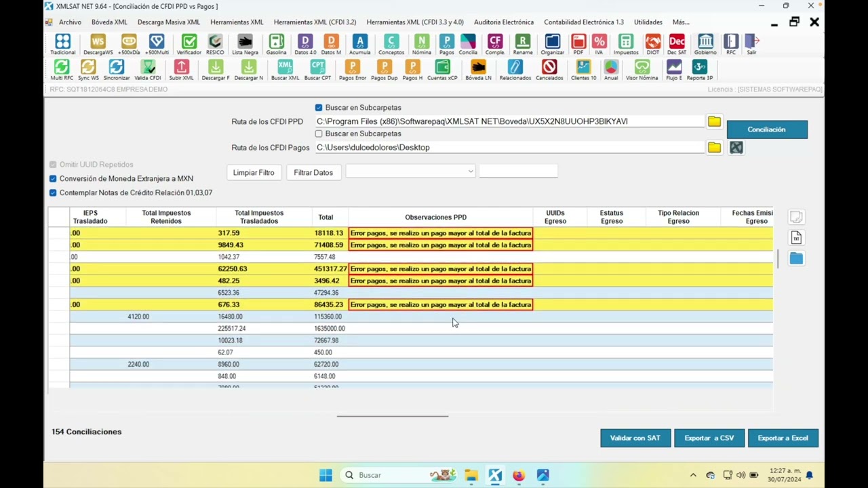
Task: Open the Nómina tool
Action: (x=421, y=45)
